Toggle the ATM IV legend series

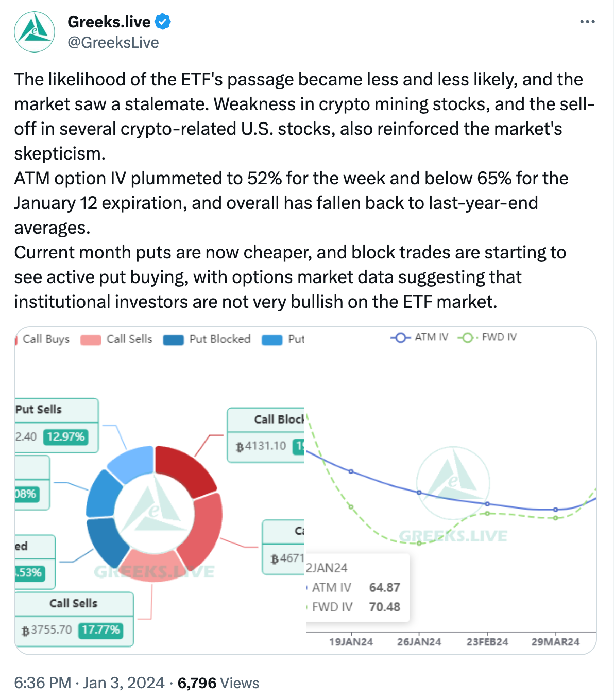(419, 337)
